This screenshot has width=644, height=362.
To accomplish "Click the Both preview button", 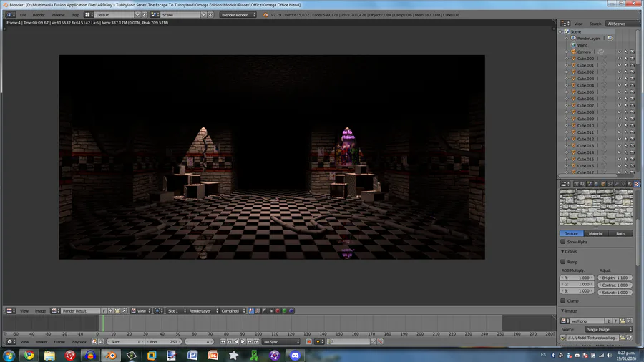I will (x=620, y=233).
